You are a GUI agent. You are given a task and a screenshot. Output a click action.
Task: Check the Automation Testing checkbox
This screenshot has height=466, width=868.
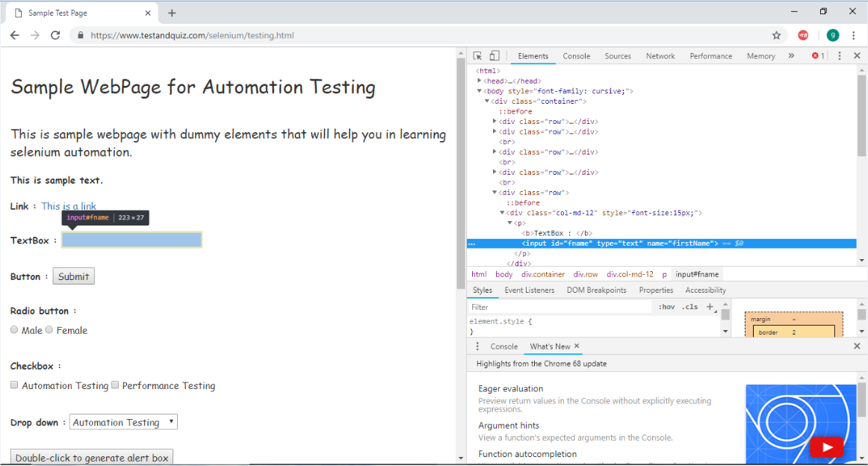pyautogui.click(x=14, y=385)
